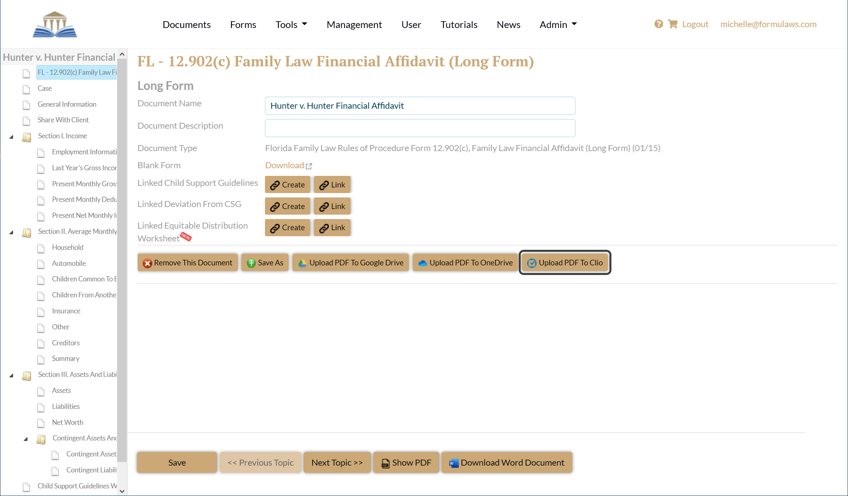Click the page icon beside Creditors
Image resolution: width=848 pixels, height=496 pixels.
coord(41,343)
